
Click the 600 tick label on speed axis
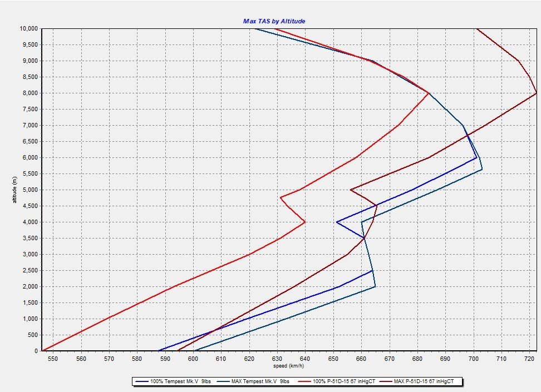194,359
